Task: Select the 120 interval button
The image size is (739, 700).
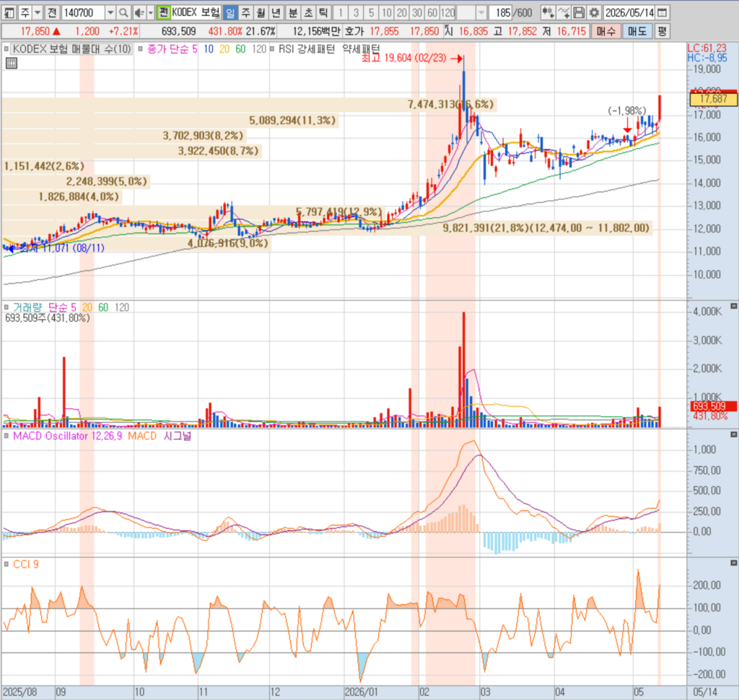Action: pyautogui.click(x=447, y=13)
